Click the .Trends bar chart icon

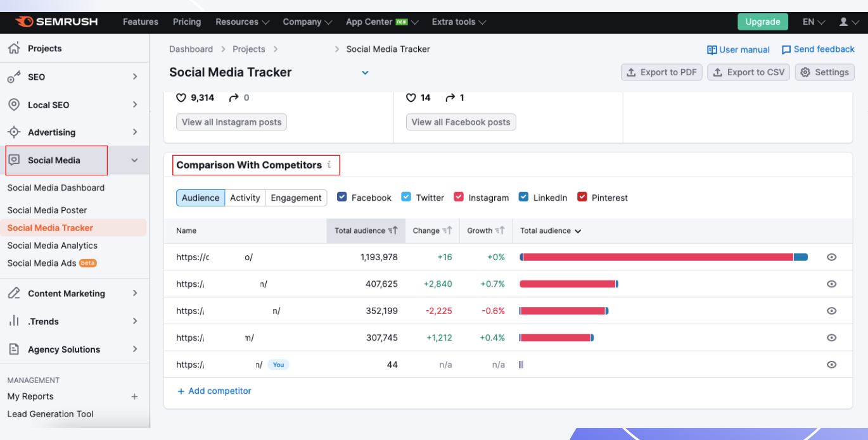coord(14,321)
